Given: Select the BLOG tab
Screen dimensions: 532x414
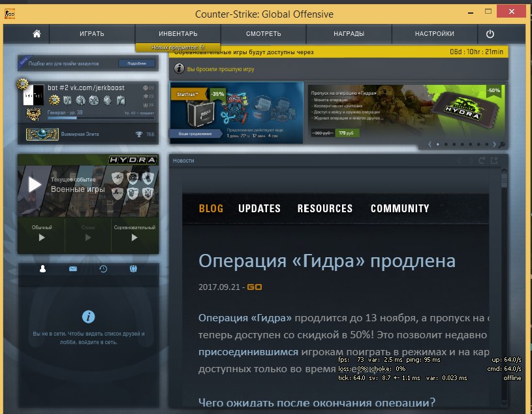Looking at the screenshot, I should (x=211, y=208).
